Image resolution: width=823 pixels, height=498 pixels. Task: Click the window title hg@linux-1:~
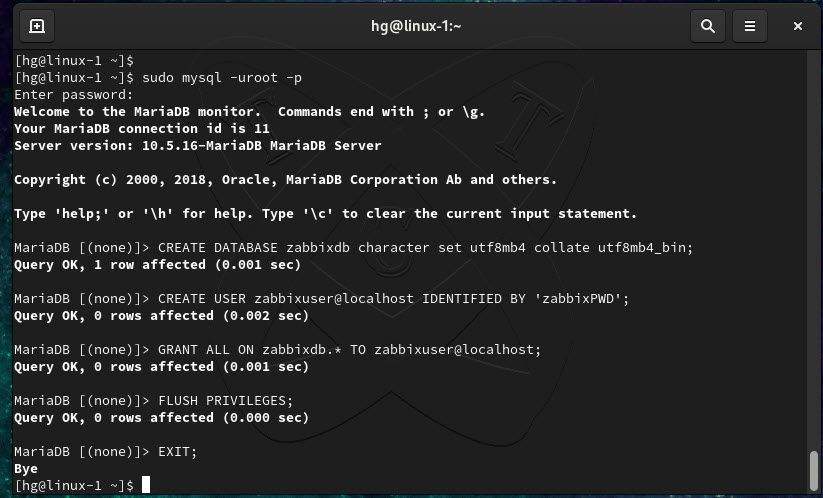416,26
